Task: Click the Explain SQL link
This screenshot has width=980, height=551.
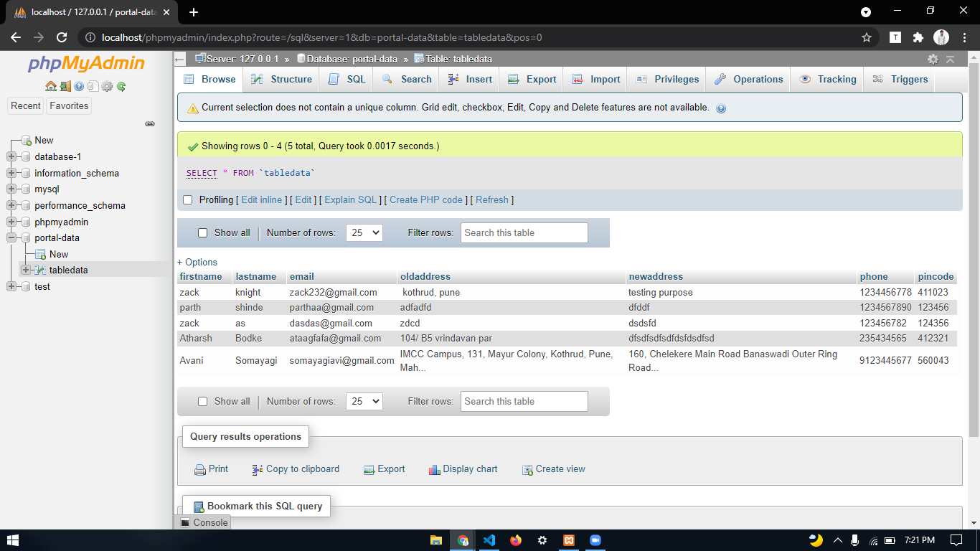Action: point(350,200)
